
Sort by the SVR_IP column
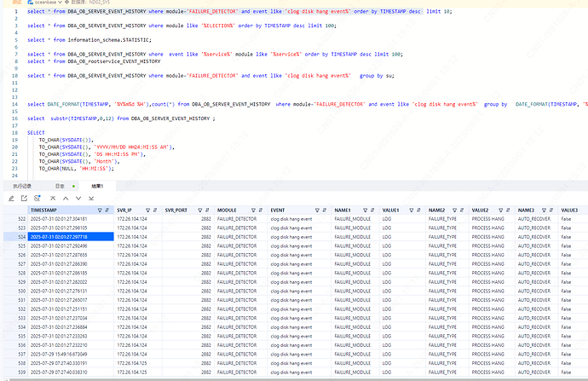click(x=155, y=211)
